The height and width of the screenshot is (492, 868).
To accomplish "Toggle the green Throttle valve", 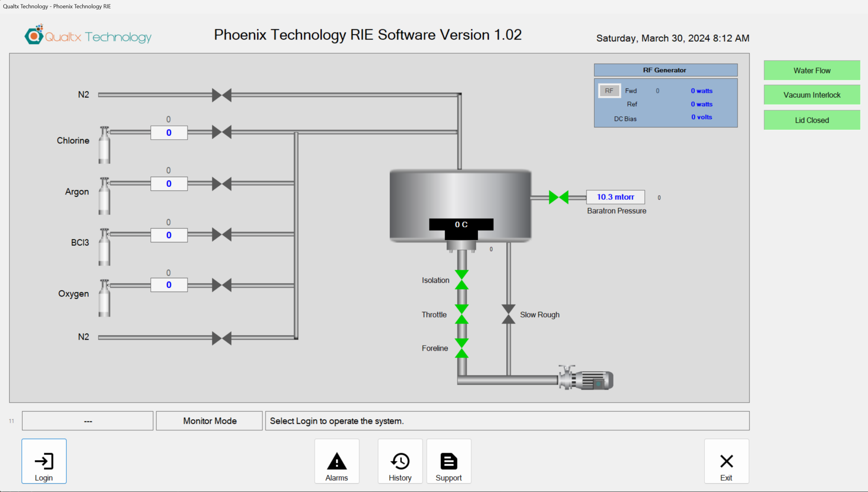I will click(462, 314).
